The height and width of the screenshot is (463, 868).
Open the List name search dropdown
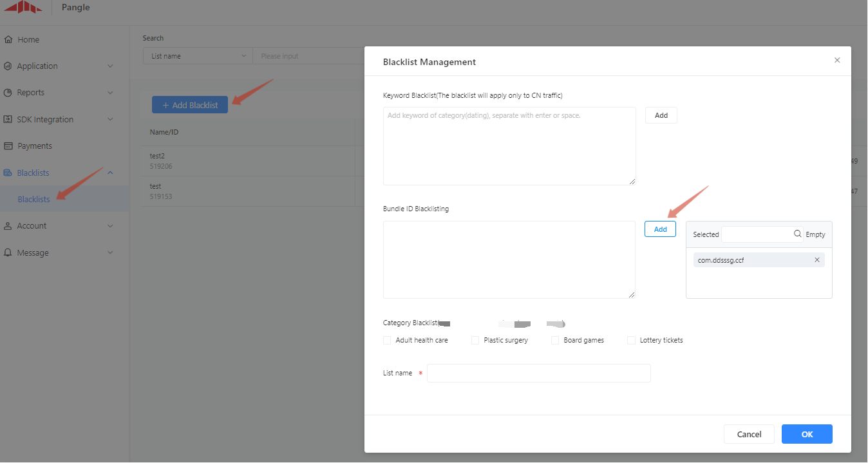coord(198,56)
